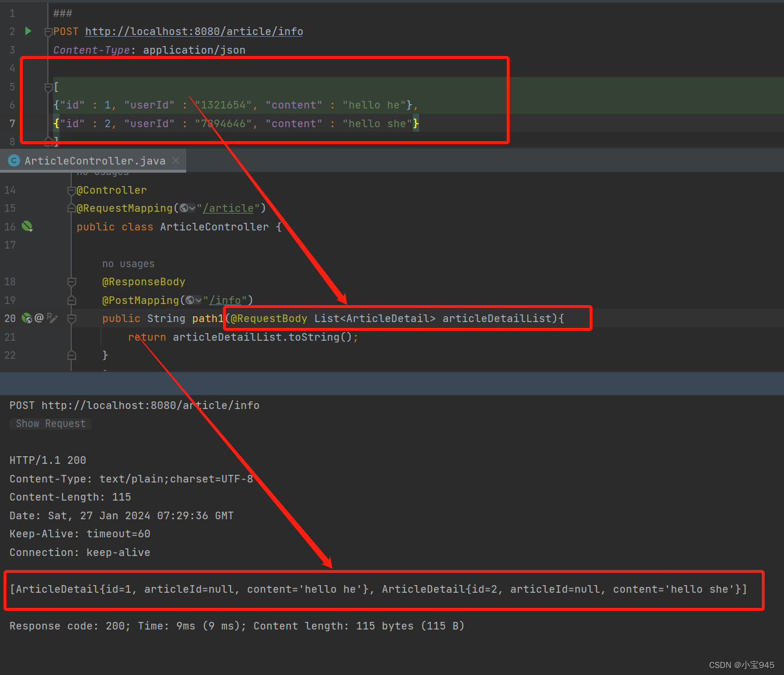Collapse the @Controller annotation fold on line 14

coord(71,190)
